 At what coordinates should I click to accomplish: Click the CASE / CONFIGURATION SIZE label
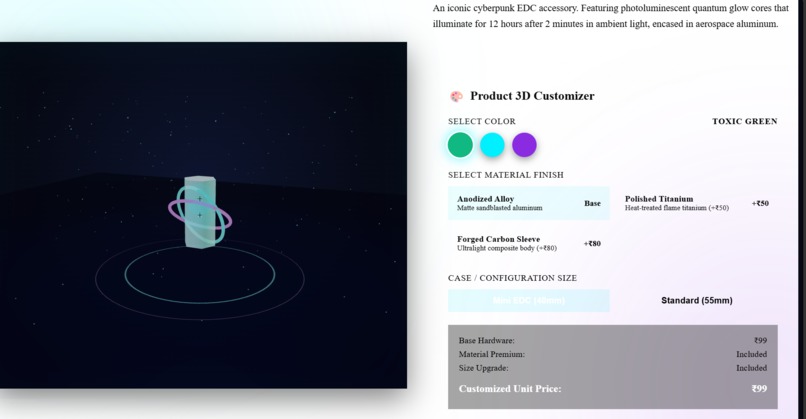(x=512, y=278)
